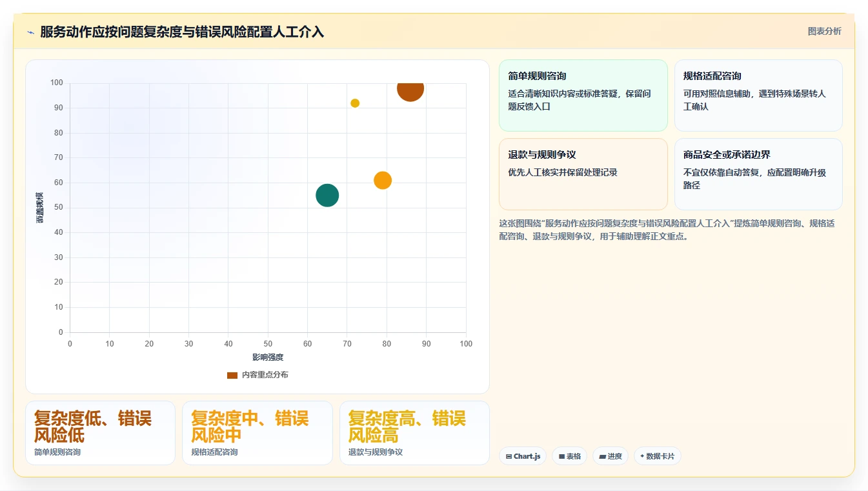Open the 规格适配咨询 card
This screenshot has height=491, width=868.
click(758, 95)
